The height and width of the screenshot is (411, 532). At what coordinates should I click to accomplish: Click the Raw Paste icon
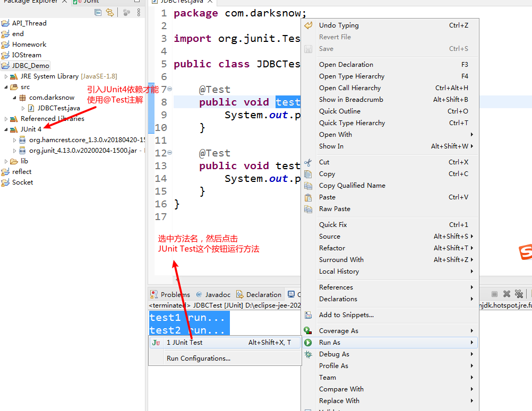coord(308,209)
